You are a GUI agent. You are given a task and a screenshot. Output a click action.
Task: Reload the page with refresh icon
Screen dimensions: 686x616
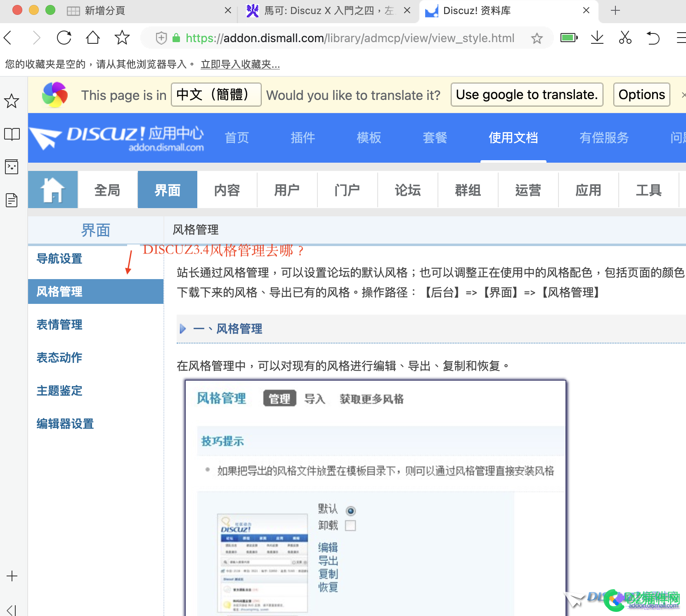click(x=64, y=38)
